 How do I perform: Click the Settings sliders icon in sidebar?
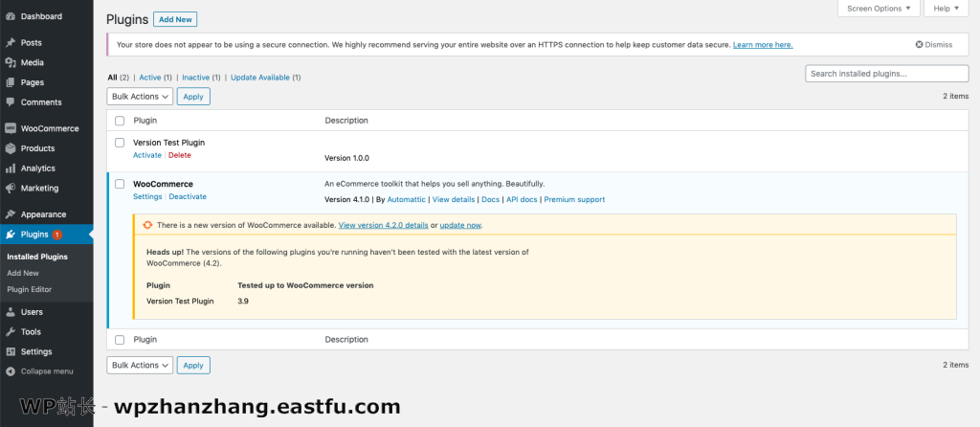pos(10,352)
